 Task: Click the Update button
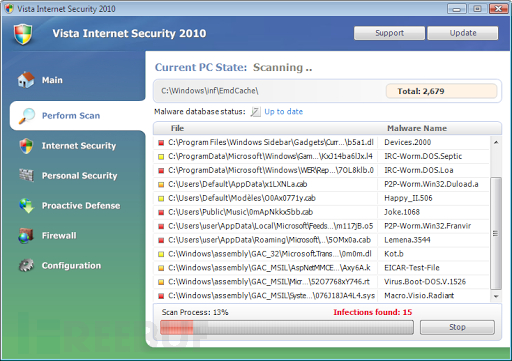463,33
